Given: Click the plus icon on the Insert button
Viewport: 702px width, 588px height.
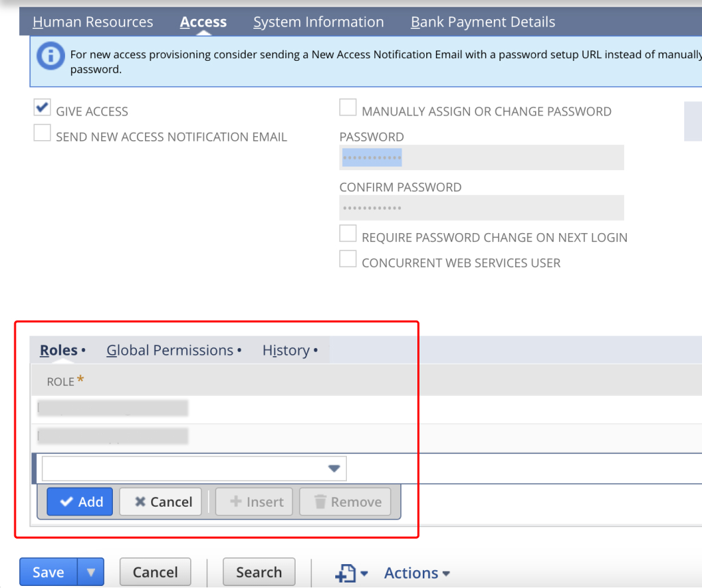Looking at the screenshot, I should click(x=236, y=501).
